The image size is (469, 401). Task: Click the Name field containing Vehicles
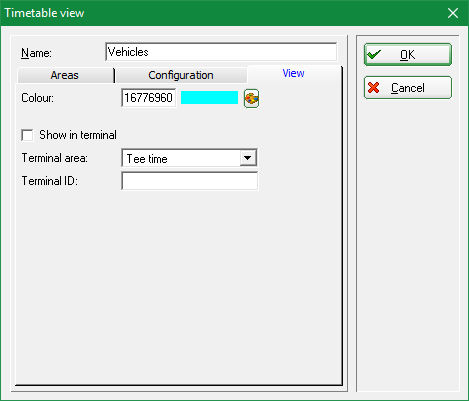click(x=221, y=52)
